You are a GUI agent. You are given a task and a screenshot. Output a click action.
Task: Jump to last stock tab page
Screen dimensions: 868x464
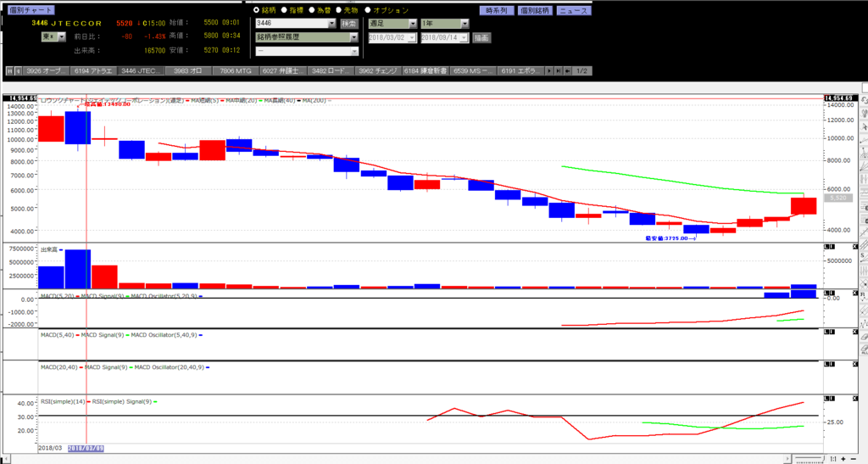point(558,71)
